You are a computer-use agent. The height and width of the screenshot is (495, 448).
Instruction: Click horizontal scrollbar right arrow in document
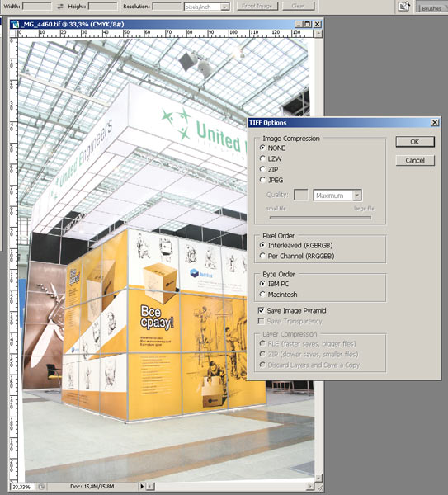coord(310,487)
